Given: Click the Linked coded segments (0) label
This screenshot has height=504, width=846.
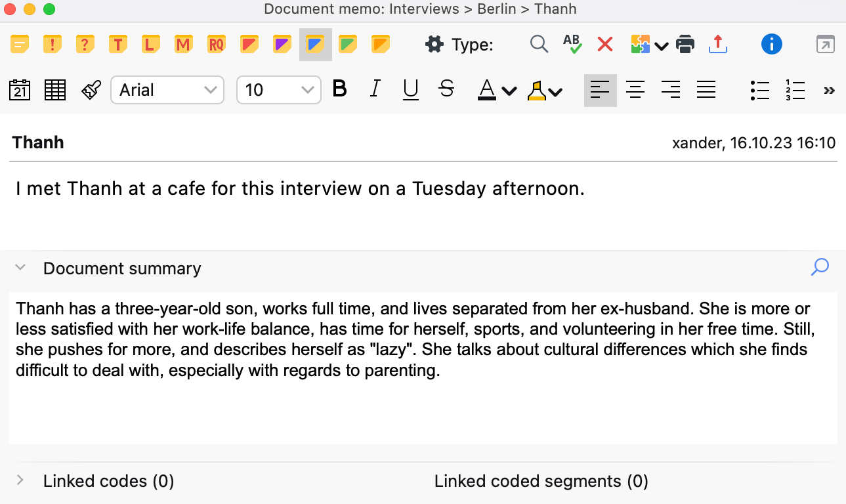Looking at the screenshot, I should pyautogui.click(x=541, y=481).
